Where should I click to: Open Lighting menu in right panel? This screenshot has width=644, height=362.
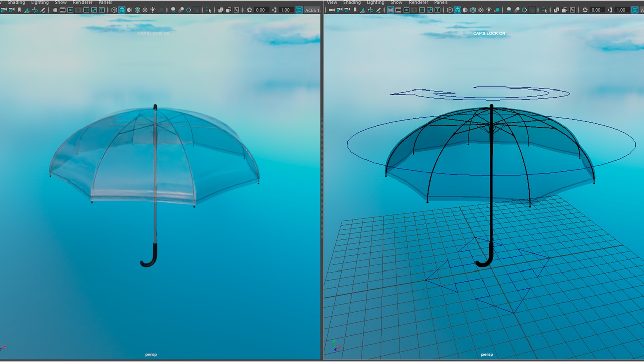pos(375,2)
